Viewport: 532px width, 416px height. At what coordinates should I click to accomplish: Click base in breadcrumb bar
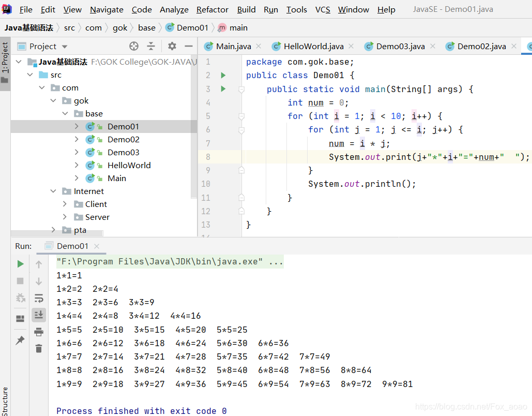click(x=147, y=28)
